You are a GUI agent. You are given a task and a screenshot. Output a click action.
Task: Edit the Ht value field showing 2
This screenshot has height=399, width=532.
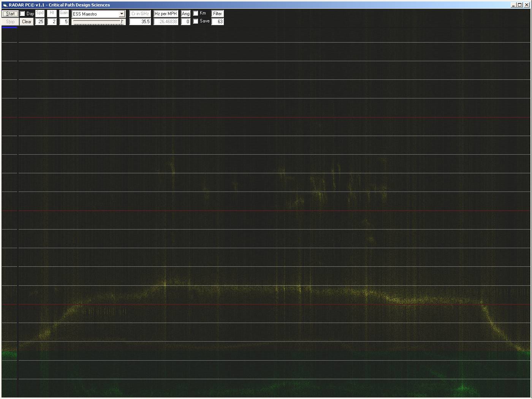[52, 22]
